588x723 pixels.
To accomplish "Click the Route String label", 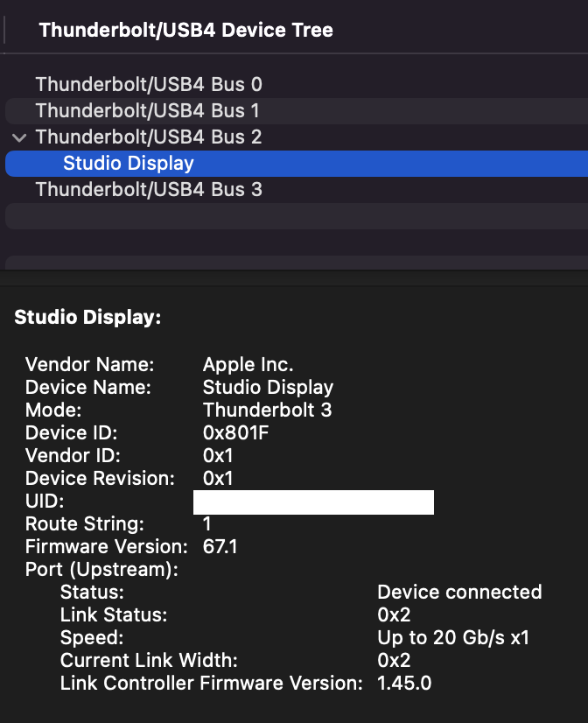I will coord(84,524).
